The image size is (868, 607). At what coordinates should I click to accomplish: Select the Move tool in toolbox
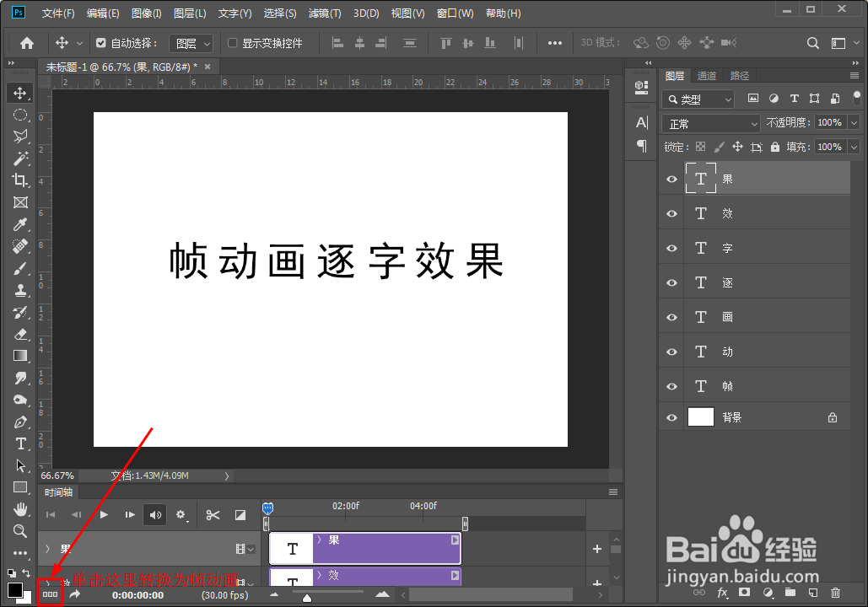20,93
